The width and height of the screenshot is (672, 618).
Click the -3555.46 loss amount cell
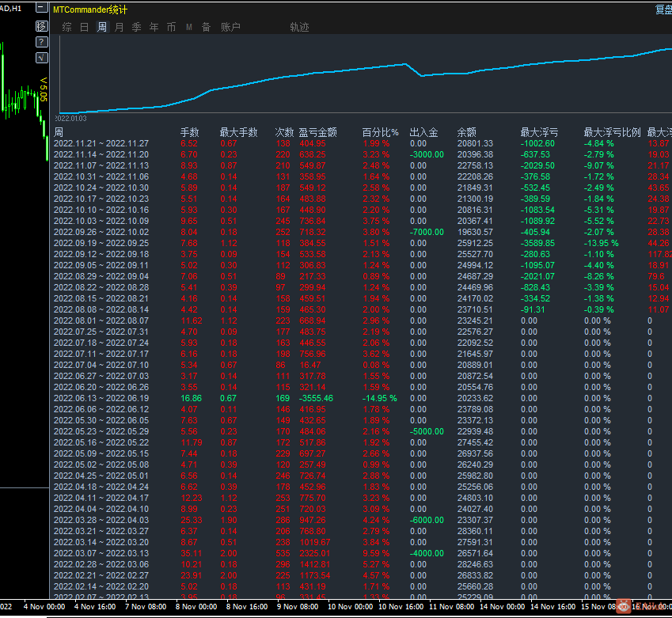[316, 398]
